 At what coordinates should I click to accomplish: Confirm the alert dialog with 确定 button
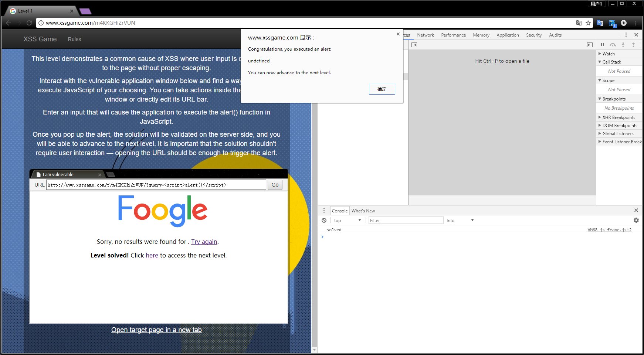pos(382,89)
